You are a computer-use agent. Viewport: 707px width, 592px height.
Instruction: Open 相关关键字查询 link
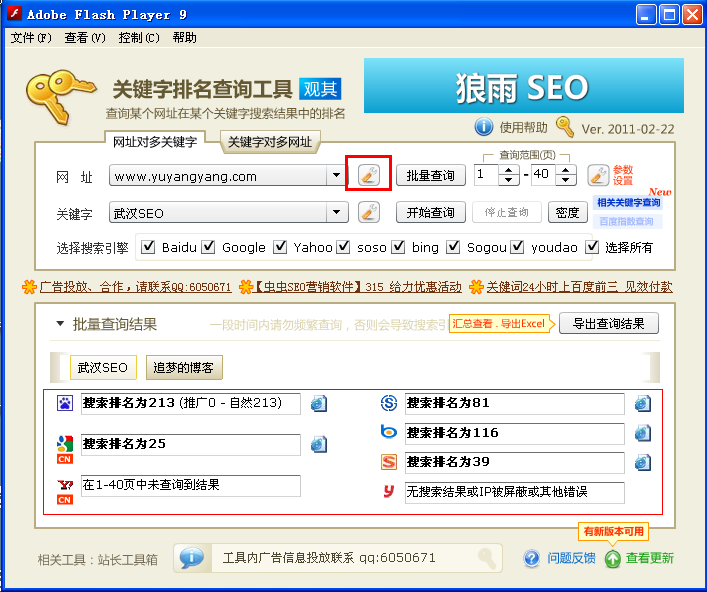click(628, 202)
